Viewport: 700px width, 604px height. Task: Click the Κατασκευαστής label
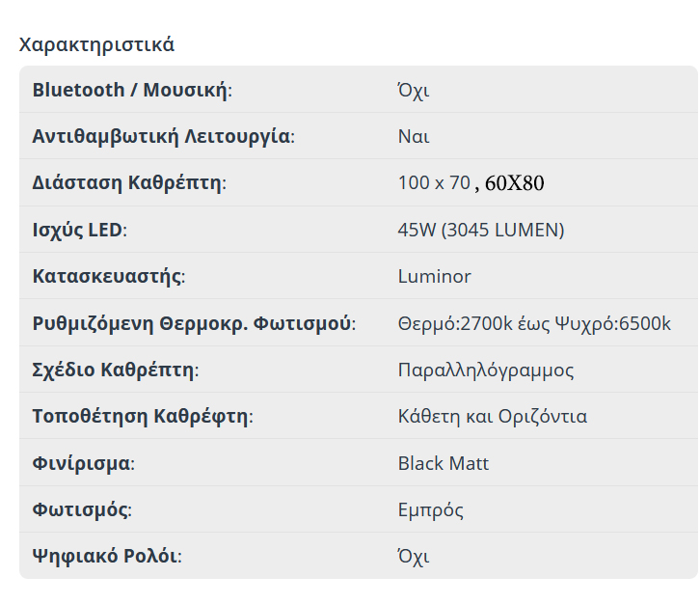pos(108,276)
